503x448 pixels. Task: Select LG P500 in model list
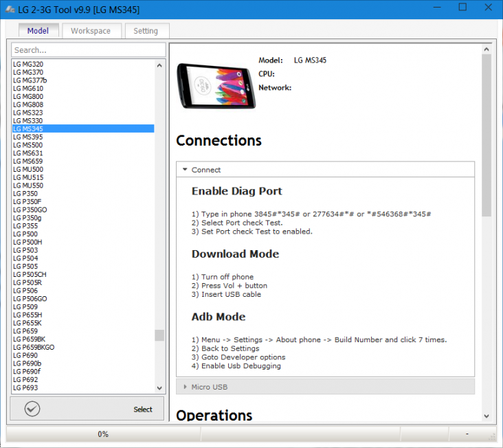[83, 234]
